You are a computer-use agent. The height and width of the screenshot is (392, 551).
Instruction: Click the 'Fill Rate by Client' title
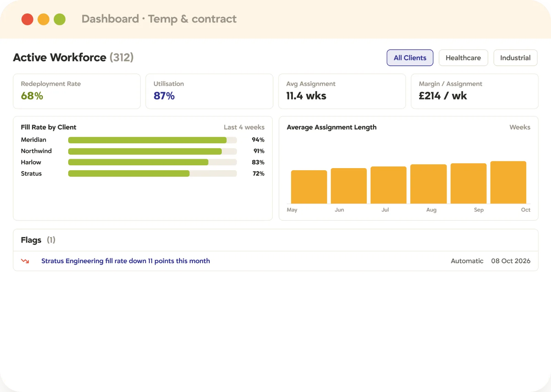[49, 127]
